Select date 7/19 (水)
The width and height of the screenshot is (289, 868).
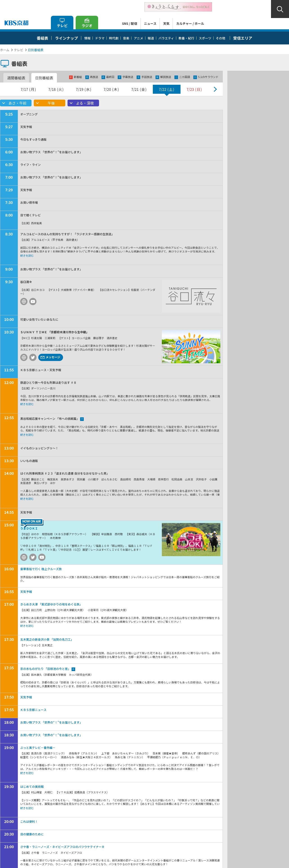tap(84, 89)
